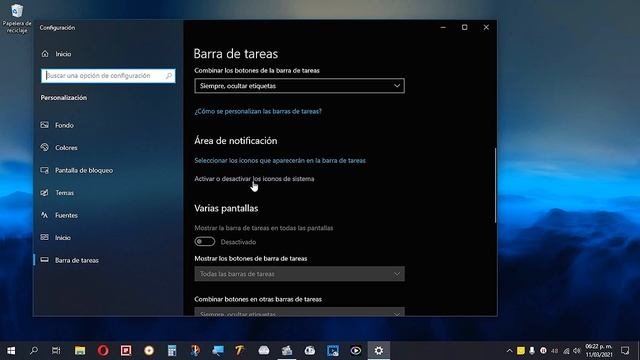
Task: Click the 'Varias pantallas' heading
Action: pos(226,208)
